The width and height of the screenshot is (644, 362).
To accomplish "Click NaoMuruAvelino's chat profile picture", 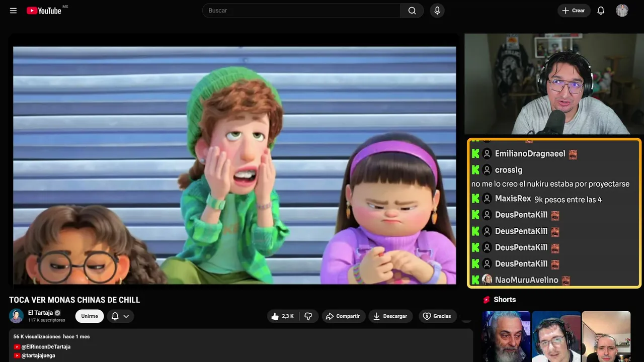I will click(487, 280).
